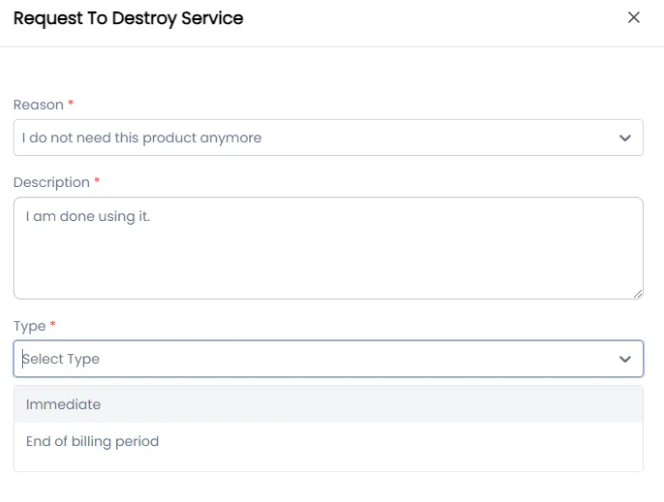Click the Type field label

[28, 326]
